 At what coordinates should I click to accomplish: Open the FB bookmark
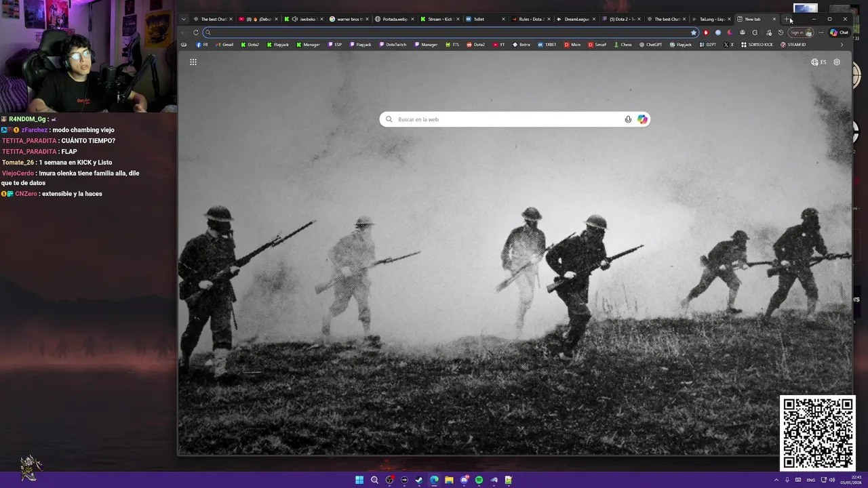[x=202, y=45]
